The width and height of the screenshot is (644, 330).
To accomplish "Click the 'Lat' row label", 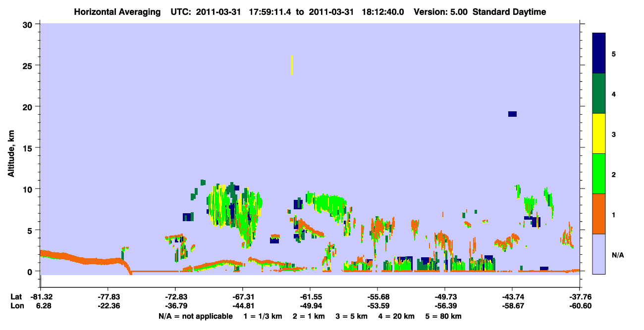I will click(16, 296).
